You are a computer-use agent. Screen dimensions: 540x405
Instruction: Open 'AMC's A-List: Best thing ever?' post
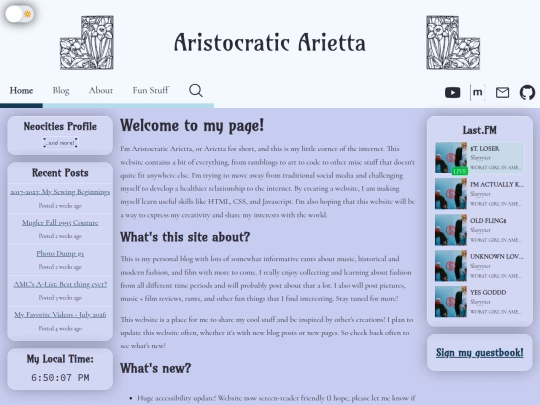tap(60, 284)
